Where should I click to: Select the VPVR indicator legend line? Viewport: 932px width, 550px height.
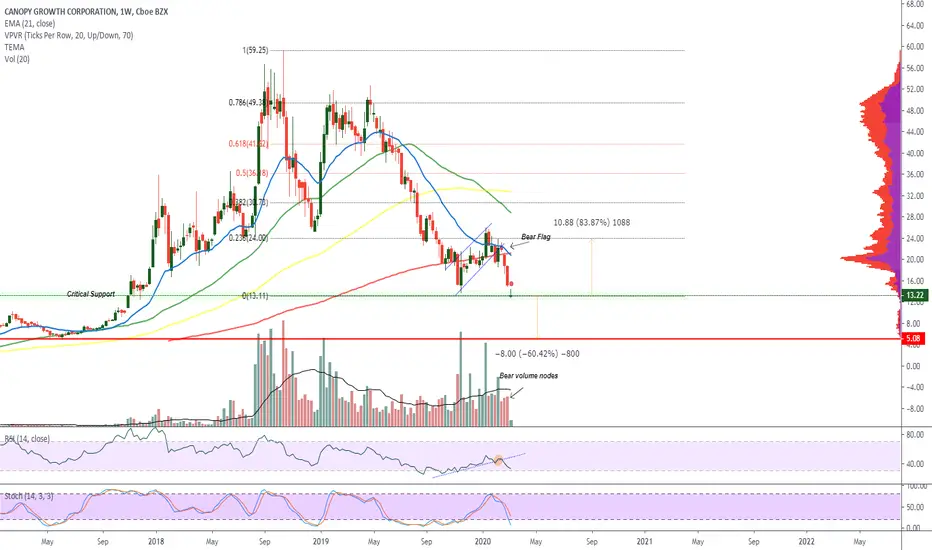tap(69, 36)
